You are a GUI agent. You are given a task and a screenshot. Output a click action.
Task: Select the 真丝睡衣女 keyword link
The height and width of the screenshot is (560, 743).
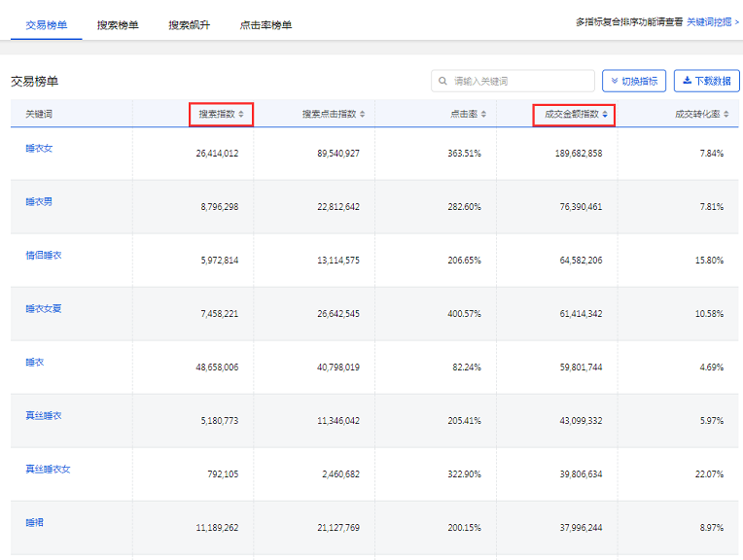point(48,470)
